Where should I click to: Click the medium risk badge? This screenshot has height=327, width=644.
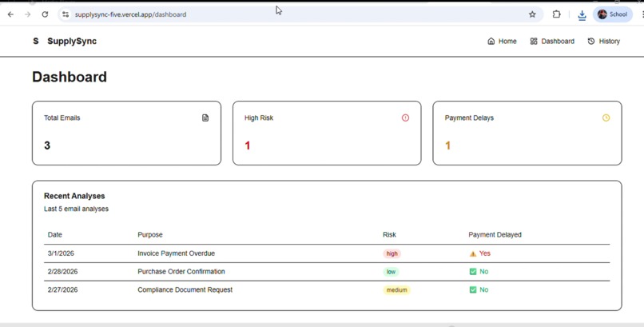(397, 289)
